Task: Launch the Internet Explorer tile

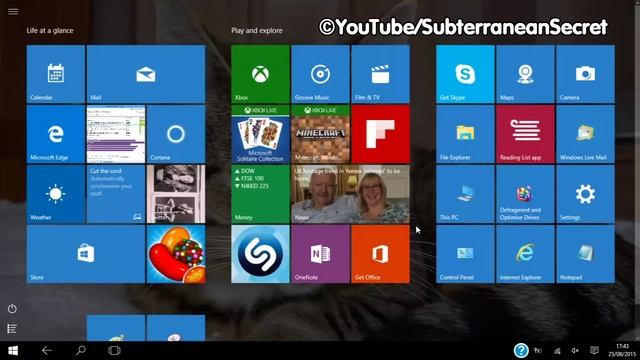Action: [525, 254]
